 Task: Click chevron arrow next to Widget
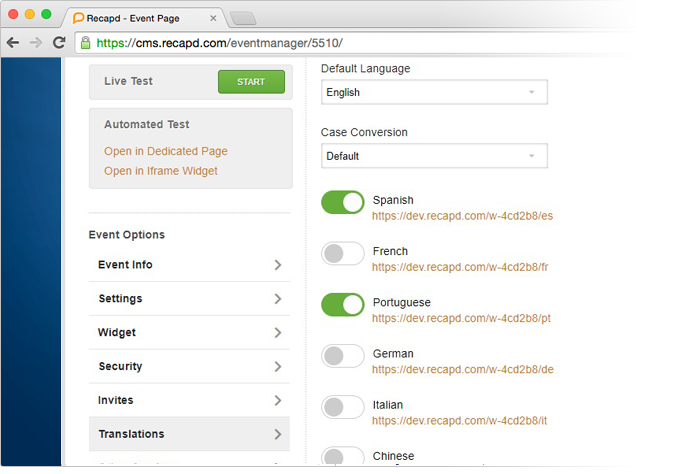pyautogui.click(x=278, y=332)
